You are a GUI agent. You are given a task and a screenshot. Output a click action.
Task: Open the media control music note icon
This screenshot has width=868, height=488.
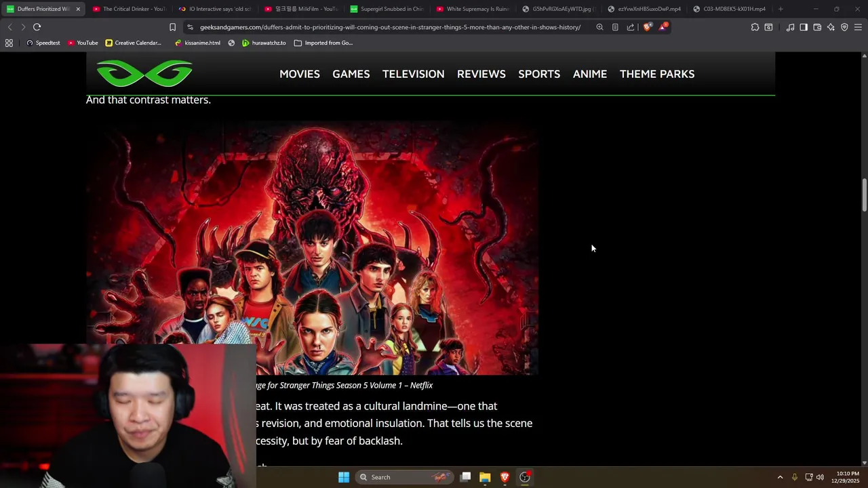click(790, 27)
